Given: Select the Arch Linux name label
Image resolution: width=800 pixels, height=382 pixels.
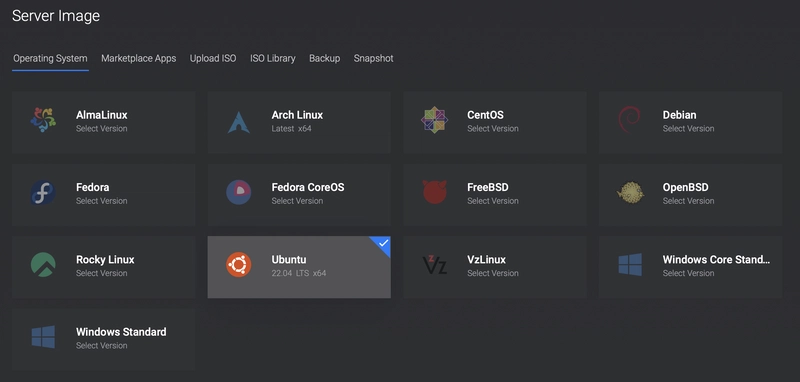Looking at the screenshot, I should (x=297, y=115).
